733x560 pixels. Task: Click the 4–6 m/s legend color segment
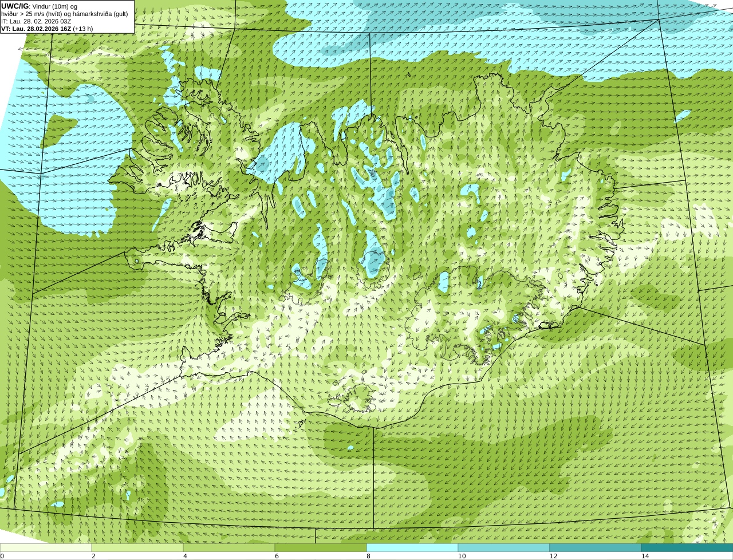click(229, 547)
